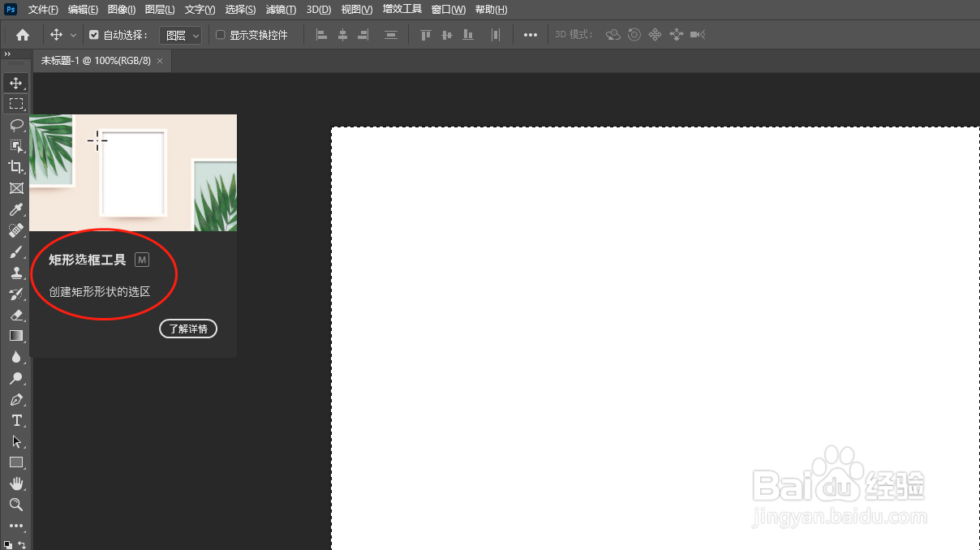980x550 pixels.
Task: Select the Spot Healing Brush tool
Action: tap(15, 230)
